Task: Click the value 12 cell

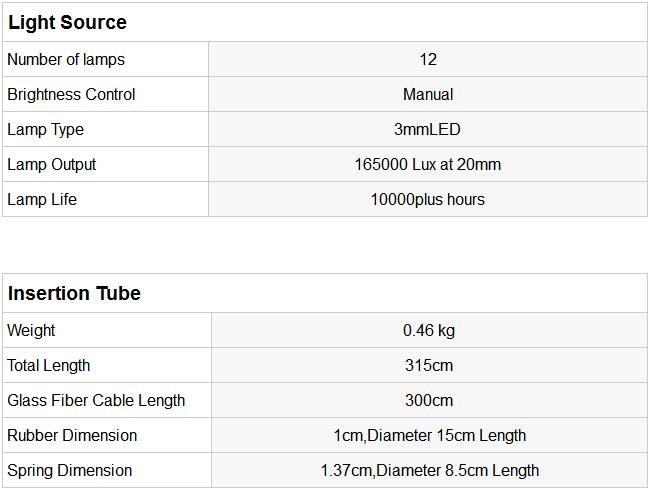Action: [428, 59]
